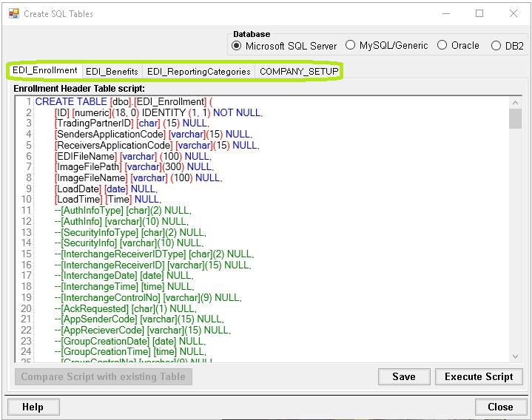Click the --[InterchangeControlNo] line
532x420 pixels.
click(x=148, y=298)
